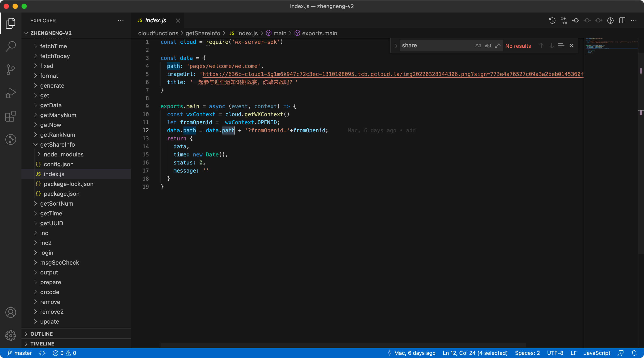Click the Split Editor Right icon
Viewport: 644px width, 358px height.
pyautogui.click(x=622, y=21)
